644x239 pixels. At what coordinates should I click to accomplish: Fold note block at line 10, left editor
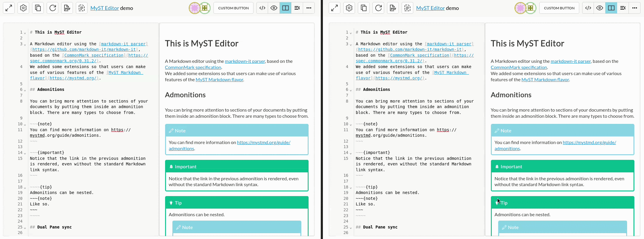[x=25, y=124]
